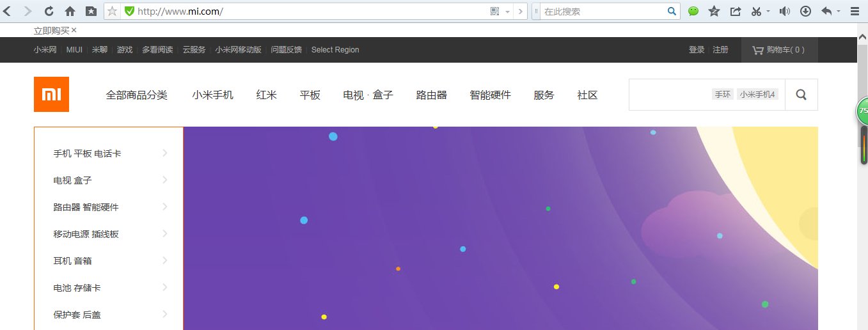Open the 购物车 shopping cart button
868x330 pixels.
tap(779, 50)
